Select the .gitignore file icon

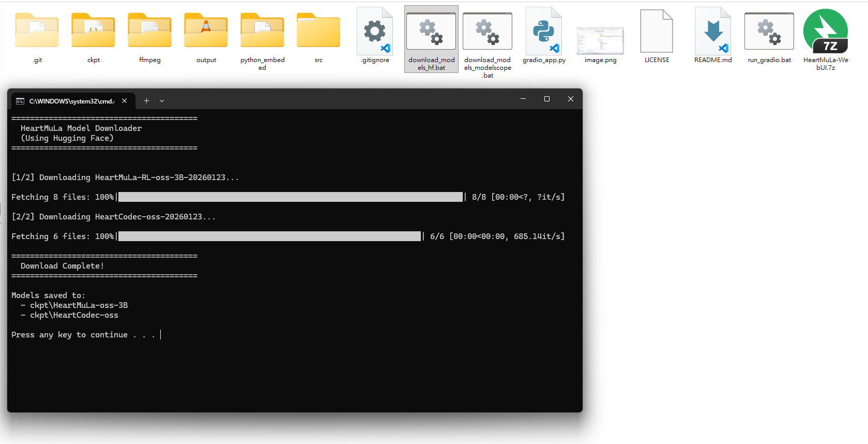(x=375, y=31)
